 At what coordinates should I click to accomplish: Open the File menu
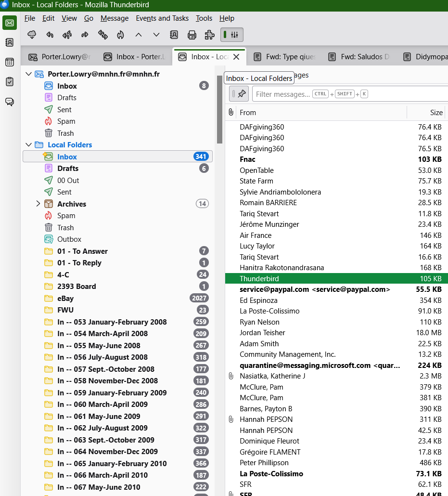click(x=30, y=18)
